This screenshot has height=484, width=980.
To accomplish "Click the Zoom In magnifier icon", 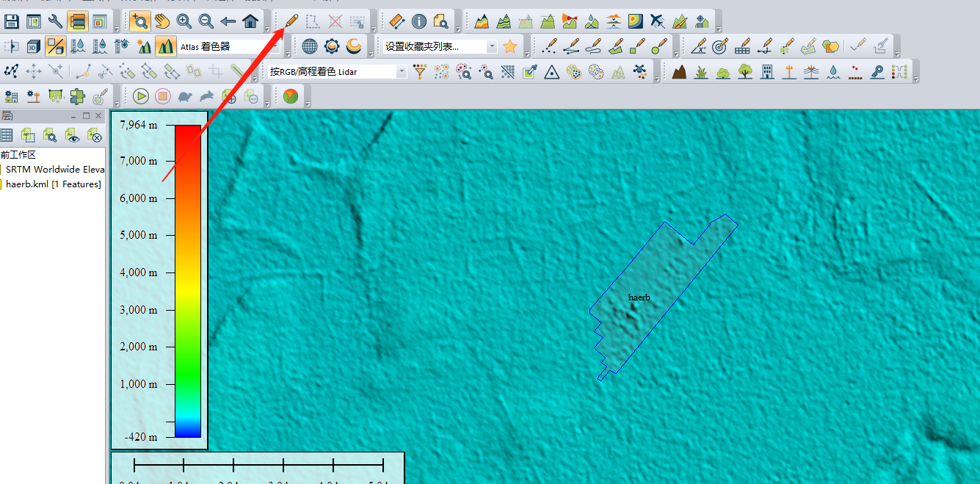I will pyautogui.click(x=184, y=21).
